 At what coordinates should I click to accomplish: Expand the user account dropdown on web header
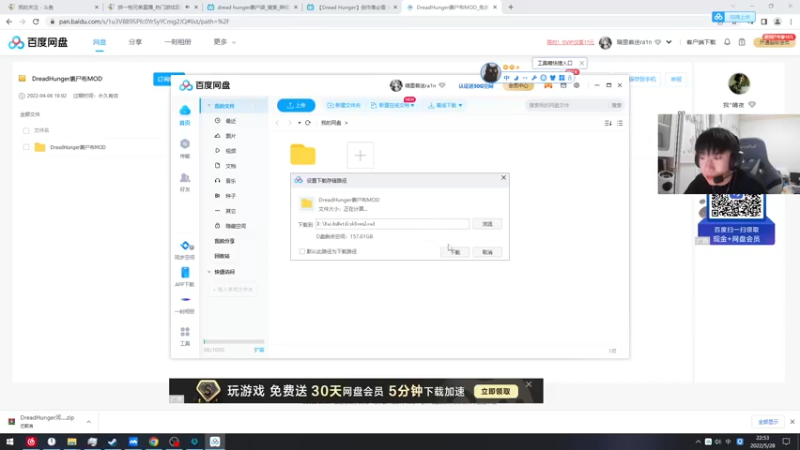[x=669, y=42]
